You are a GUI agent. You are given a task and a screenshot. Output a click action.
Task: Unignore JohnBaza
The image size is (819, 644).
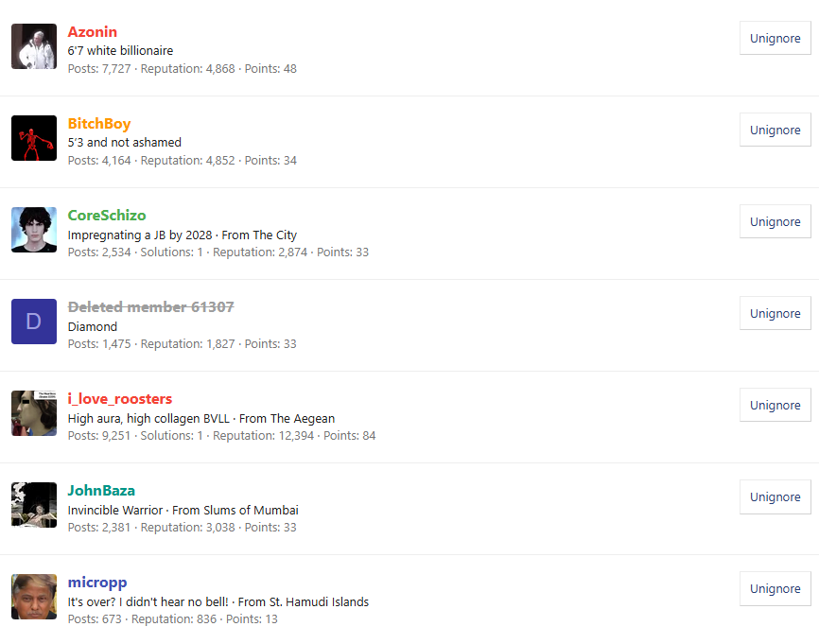pyautogui.click(x=775, y=496)
